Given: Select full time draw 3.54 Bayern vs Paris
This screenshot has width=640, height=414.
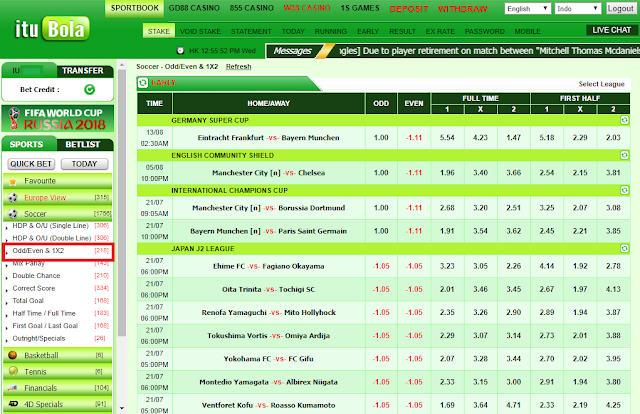Looking at the screenshot, I should click(480, 231).
